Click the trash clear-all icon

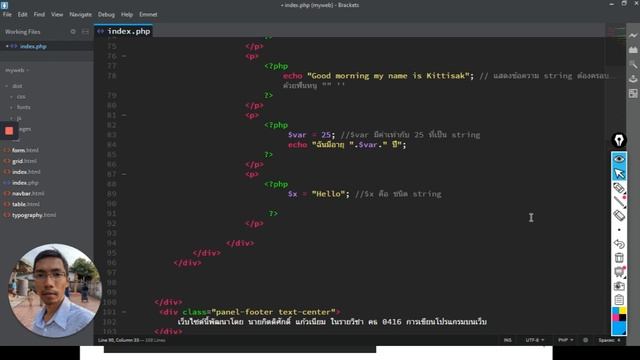pyautogui.click(x=619, y=258)
